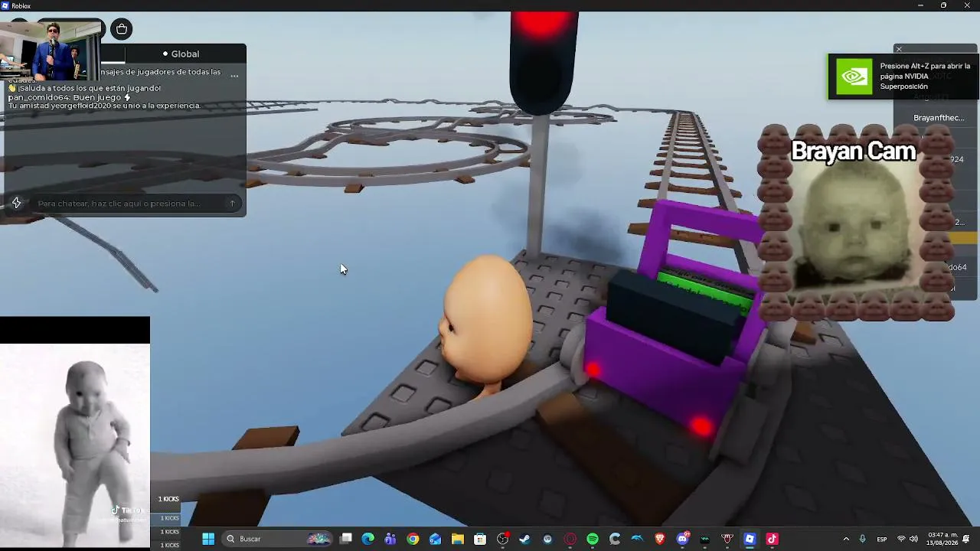Viewport: 980px width, 551px height.
Task: Show hidden system tray icons
Action: point(846,539)
